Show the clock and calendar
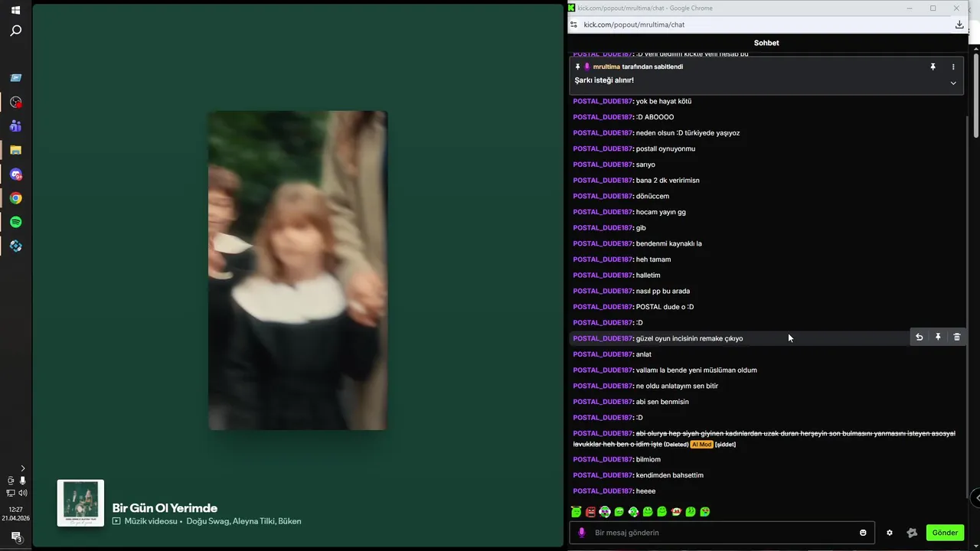Screen dimensions: 980x551 15,514
